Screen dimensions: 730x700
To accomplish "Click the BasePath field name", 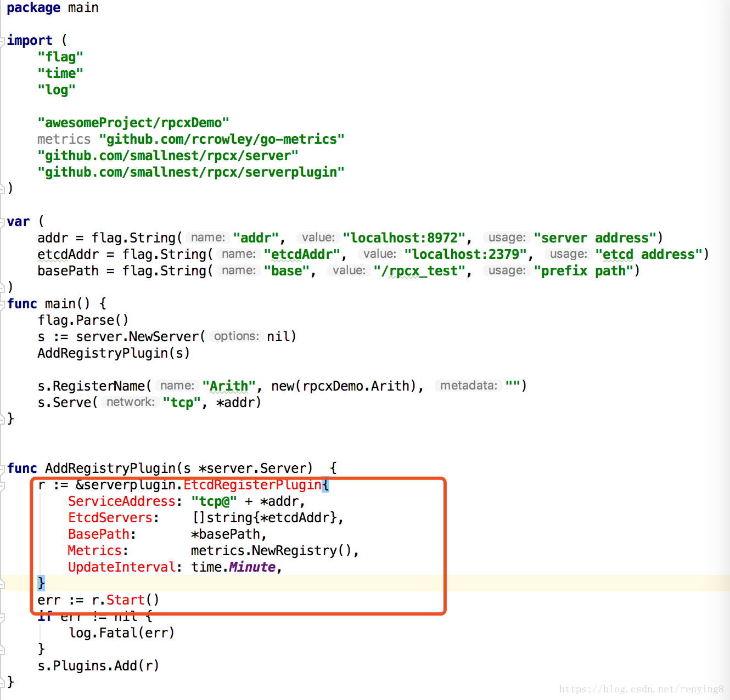I will [98, 534].
